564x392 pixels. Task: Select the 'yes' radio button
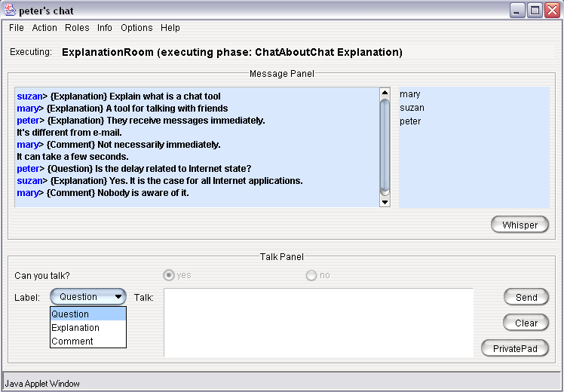[169, 275]
